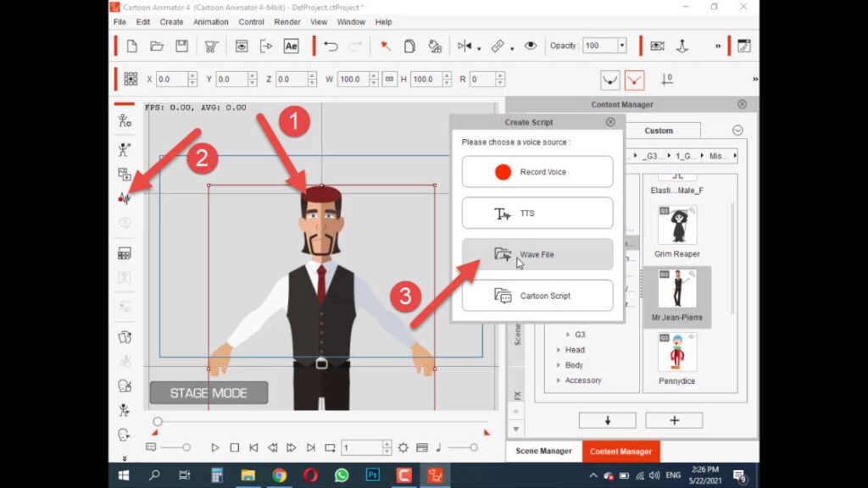Play the animation

pos(215,447)
